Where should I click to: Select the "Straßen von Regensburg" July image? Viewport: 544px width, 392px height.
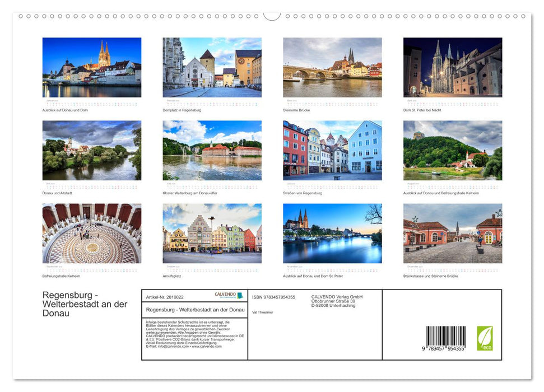(x=332, y=150)
